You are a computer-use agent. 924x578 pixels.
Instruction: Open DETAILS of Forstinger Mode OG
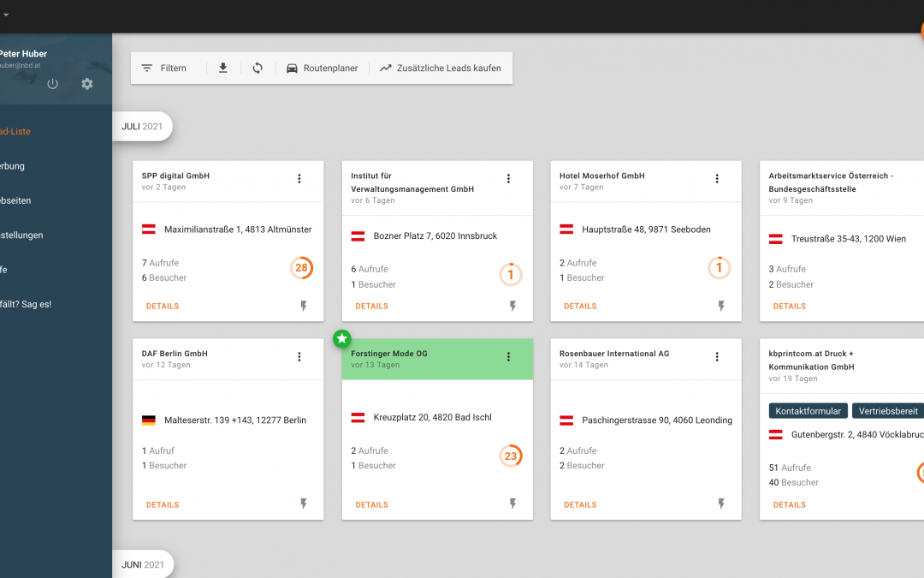372,505
